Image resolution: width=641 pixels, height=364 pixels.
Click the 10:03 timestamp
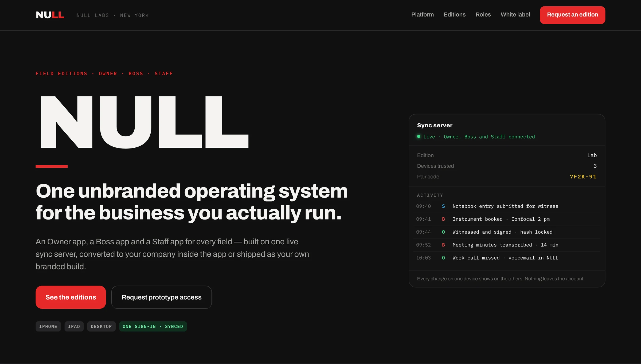point(423,258)
